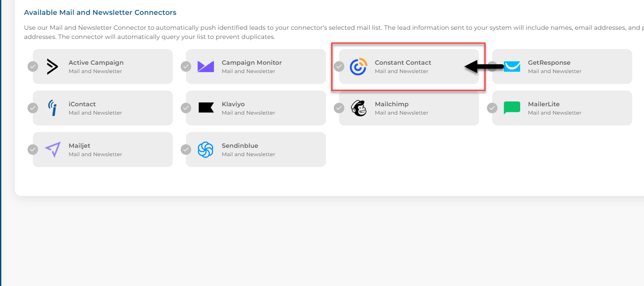
Task: Select the Sendinblue connector name
Action: point(240,146)
